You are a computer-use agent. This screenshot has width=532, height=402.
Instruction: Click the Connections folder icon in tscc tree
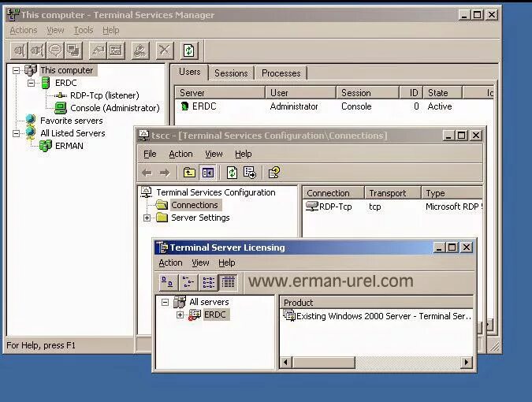(x=162, y=205)
